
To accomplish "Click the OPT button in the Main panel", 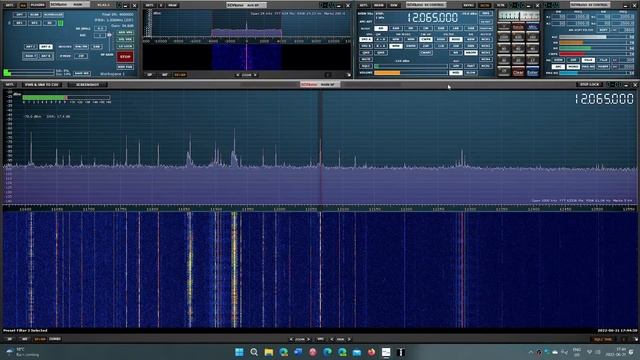I will pyautogui.click(x=20, y=15).
